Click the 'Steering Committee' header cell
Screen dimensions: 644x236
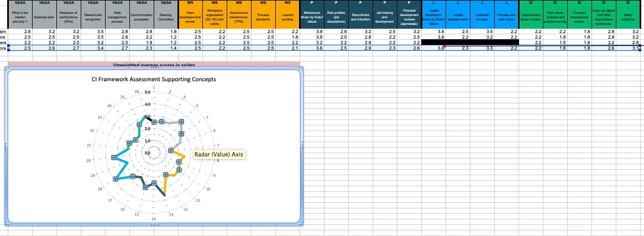click(165, 17)
